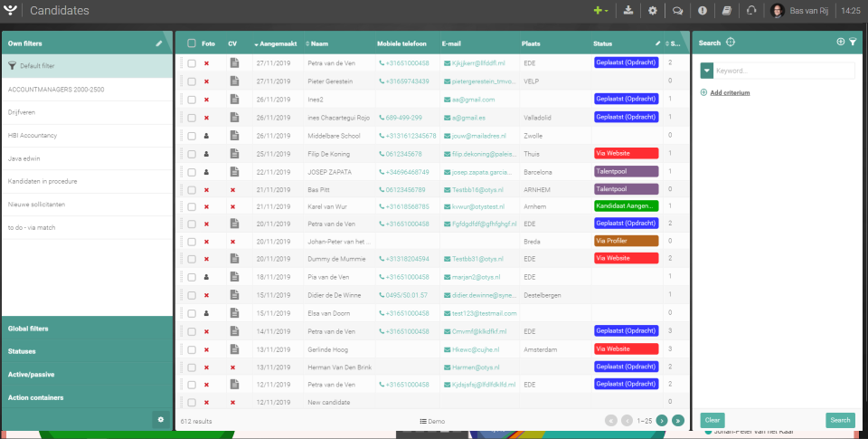Screen dimensions: 868x439
Task: Select Nieuwe sollicitanten filter
Action: (88, 205)
